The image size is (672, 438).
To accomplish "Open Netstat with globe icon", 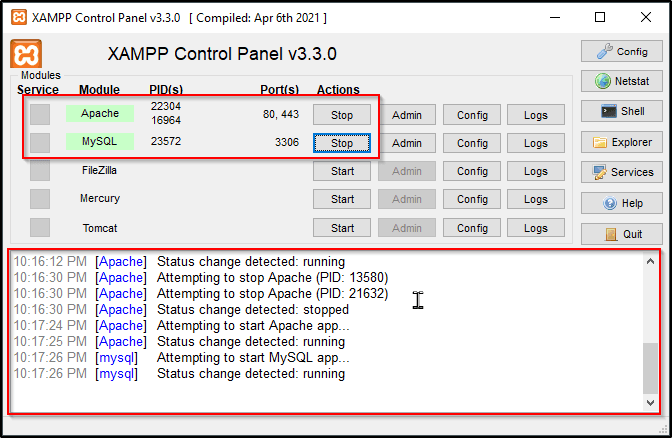I will tap(621, 81).
